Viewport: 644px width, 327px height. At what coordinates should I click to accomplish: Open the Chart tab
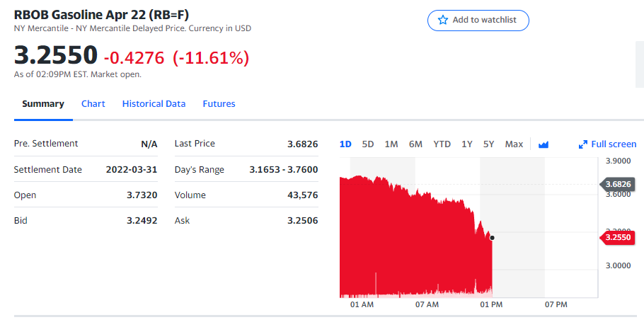[93, 103]
